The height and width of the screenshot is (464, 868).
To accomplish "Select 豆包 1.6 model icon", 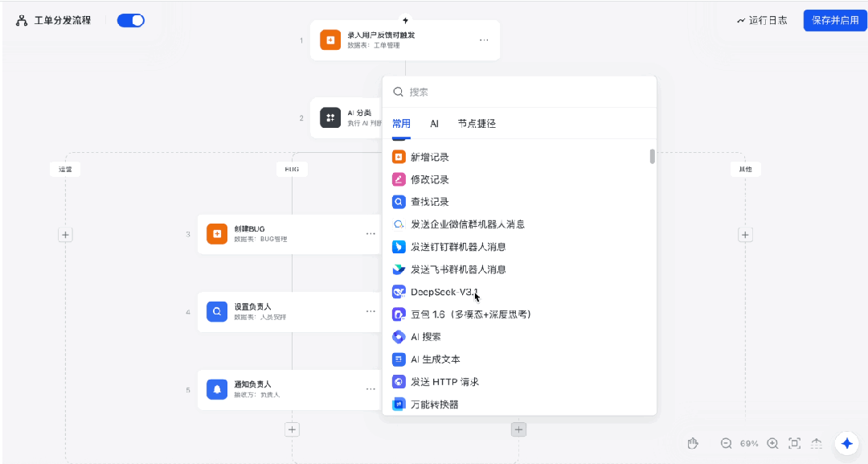I will click(399, 314).
